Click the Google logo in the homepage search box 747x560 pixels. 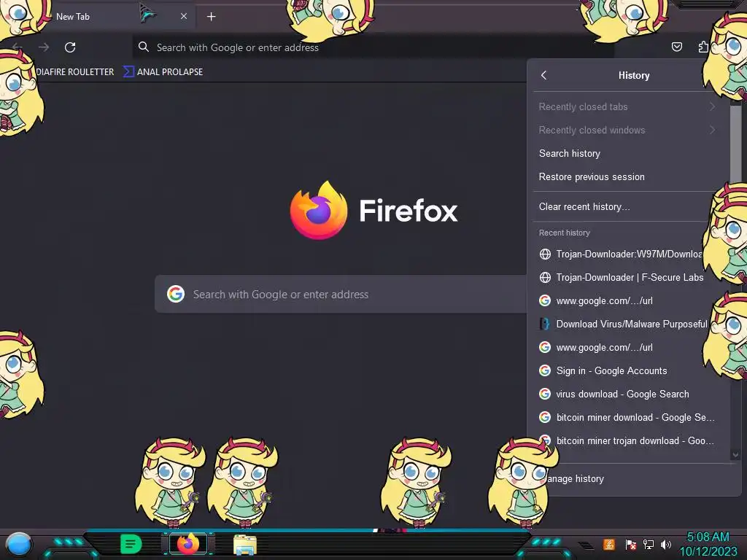pyautogui.click(x=176, y=294)
